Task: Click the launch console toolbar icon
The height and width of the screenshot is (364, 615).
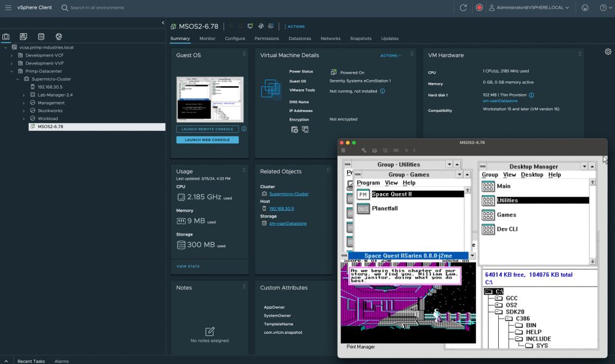Action: [x=250, y=26]
